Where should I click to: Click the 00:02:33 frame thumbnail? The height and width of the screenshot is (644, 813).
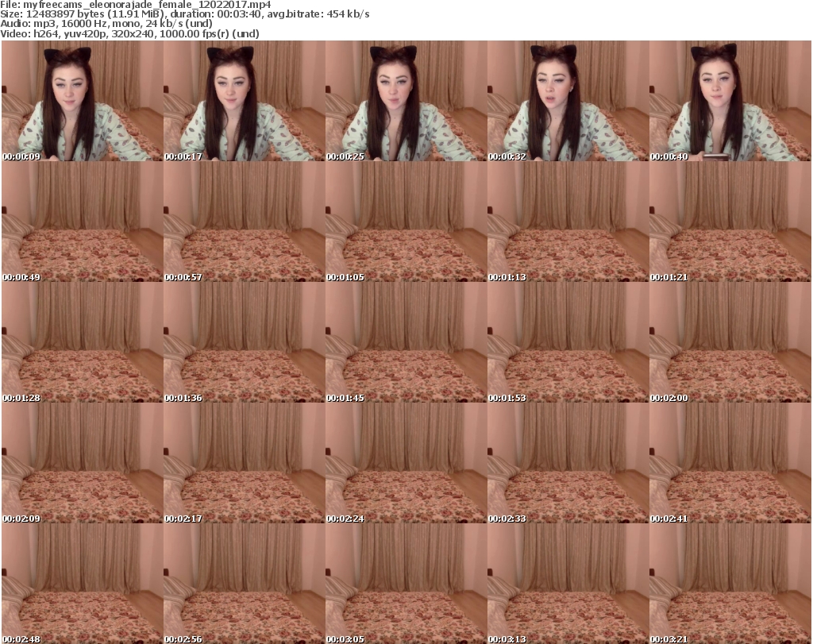tap(568, 463)
